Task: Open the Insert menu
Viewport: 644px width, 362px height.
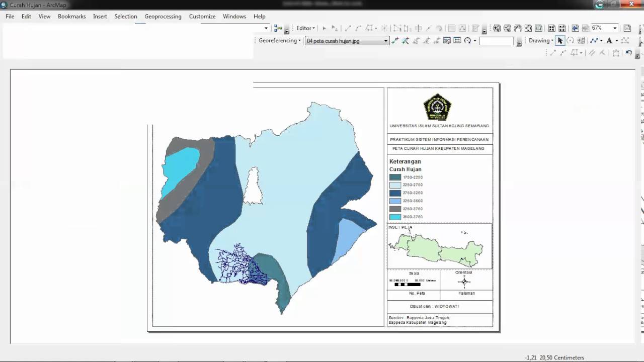Action: pyautogui.click(x=100, y=16)
